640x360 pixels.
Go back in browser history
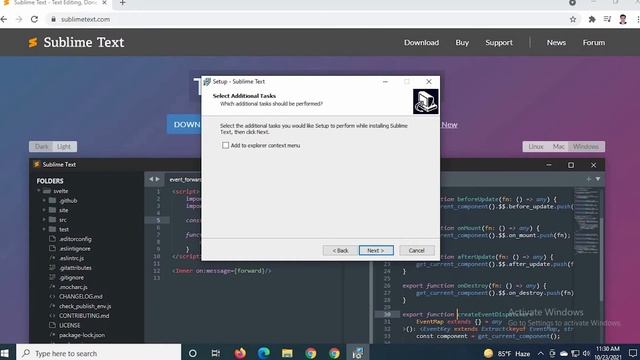pos(4,19)
